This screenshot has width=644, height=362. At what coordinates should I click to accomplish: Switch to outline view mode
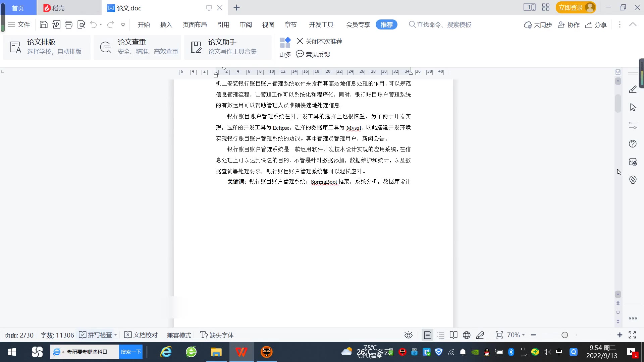coord(441,335)
